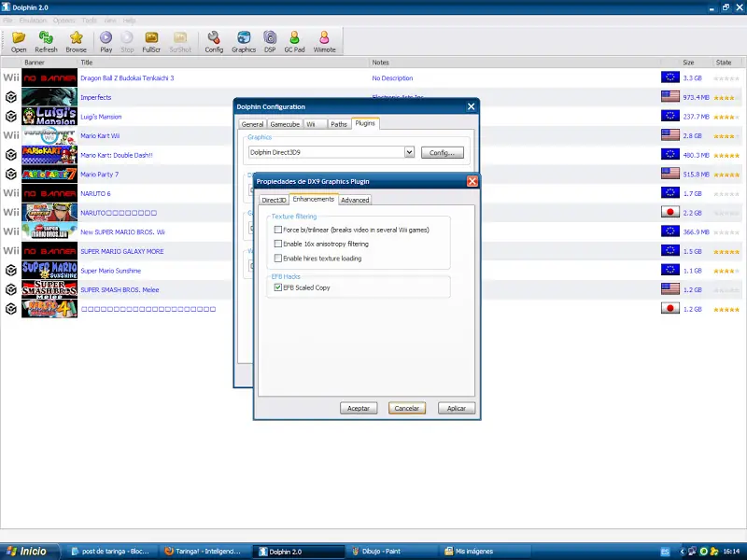Click the Stop toolbar icon
This screenshot has height=560, width=747.
coord(127,41)
